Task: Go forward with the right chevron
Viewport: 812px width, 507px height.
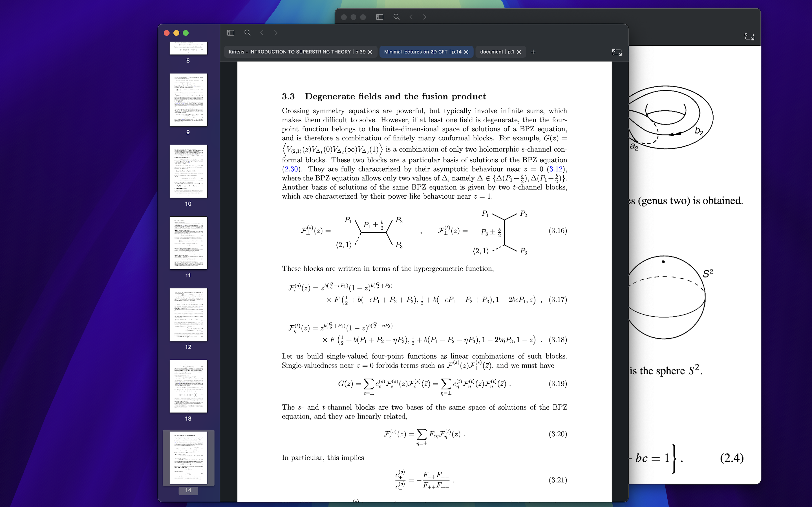Action: pyautogui.click(x=275, y=32)
